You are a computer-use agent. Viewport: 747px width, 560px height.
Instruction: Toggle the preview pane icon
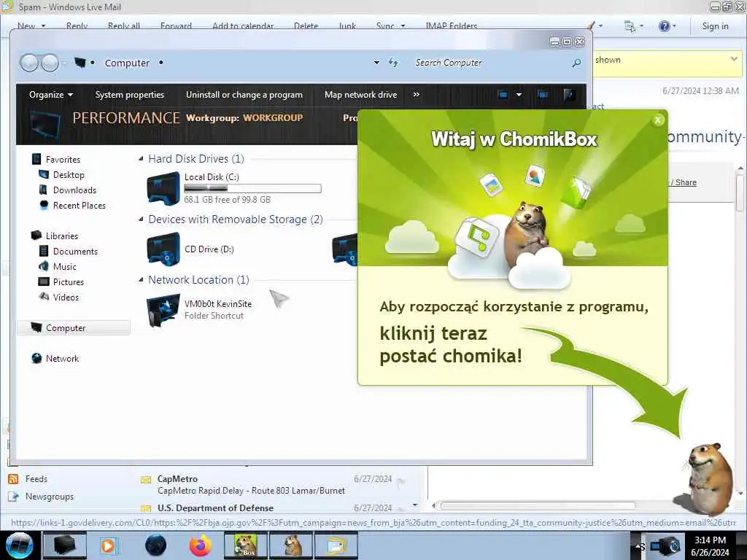click(543, 94)
